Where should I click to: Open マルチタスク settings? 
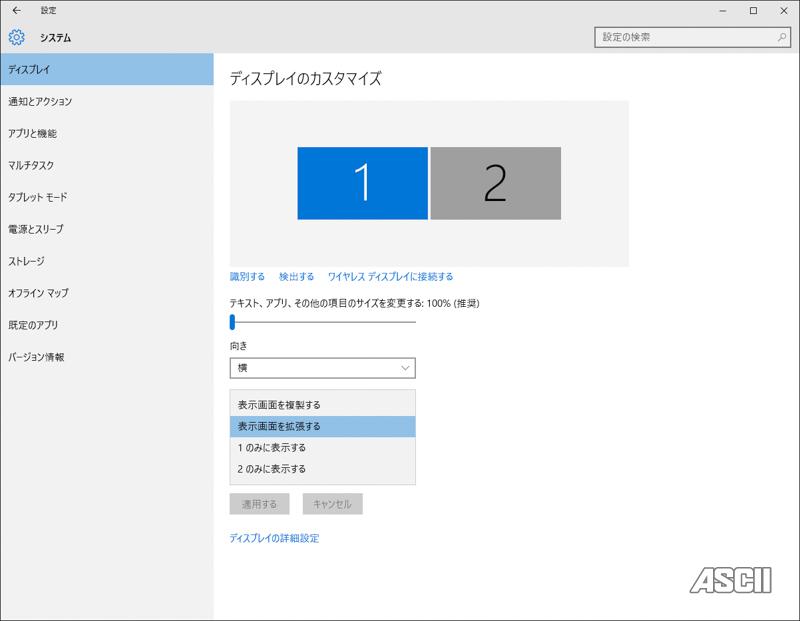click(x=107, y=165)
